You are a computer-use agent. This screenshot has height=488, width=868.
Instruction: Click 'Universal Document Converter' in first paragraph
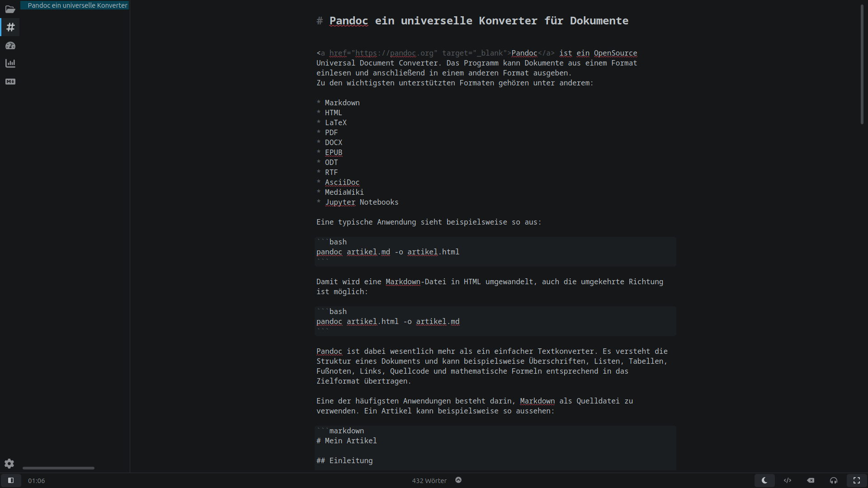click(x=377, y=63)
